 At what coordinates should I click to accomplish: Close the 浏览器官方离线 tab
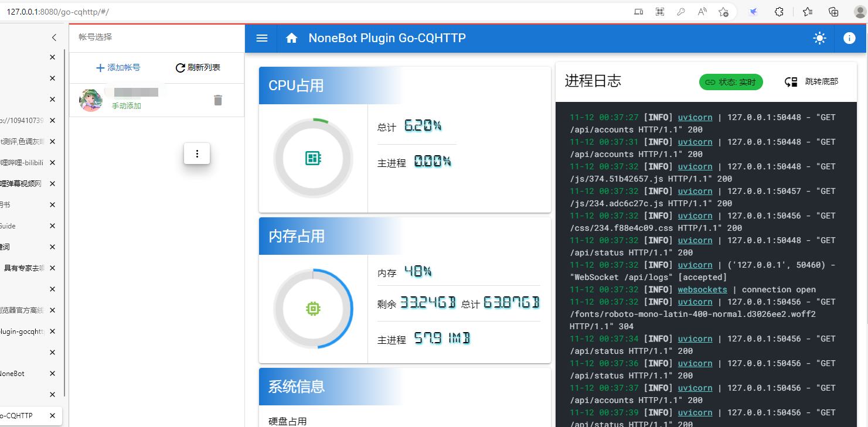[x=52, y=310]
